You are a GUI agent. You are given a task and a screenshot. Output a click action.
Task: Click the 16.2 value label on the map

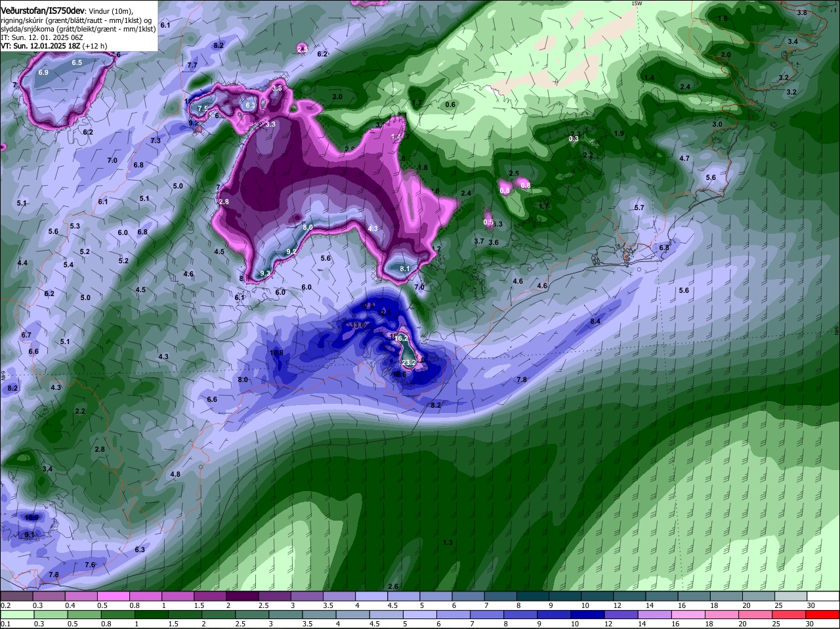coord(402,338)
